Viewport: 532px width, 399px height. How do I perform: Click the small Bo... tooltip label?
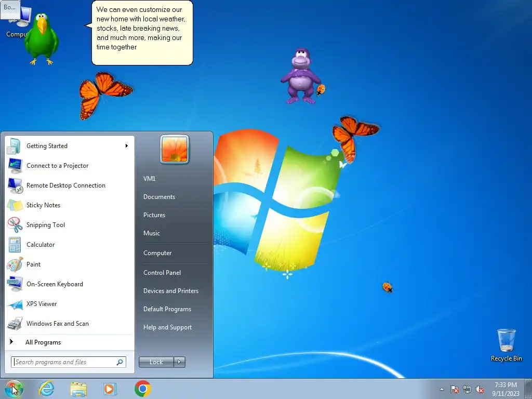coord(10,9)
